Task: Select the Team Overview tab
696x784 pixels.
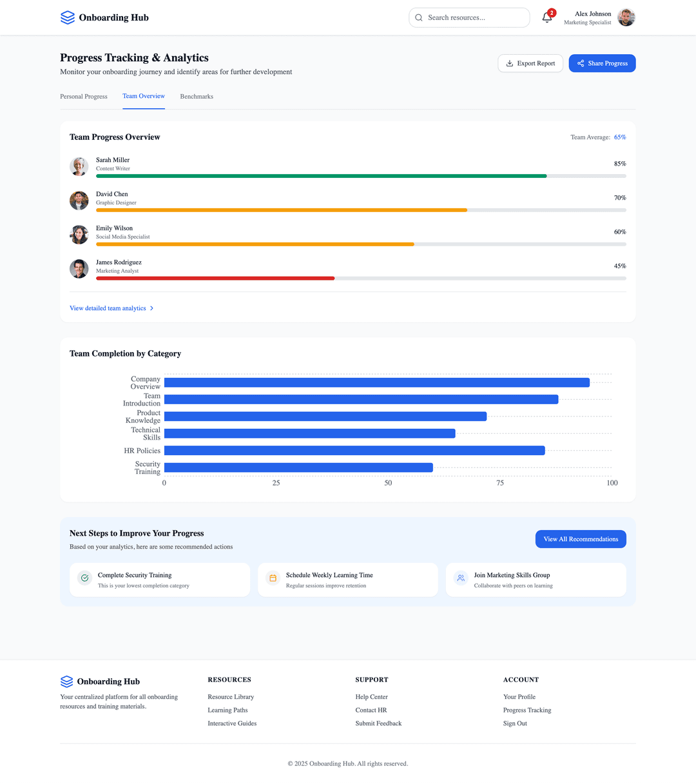Action: 144,96
